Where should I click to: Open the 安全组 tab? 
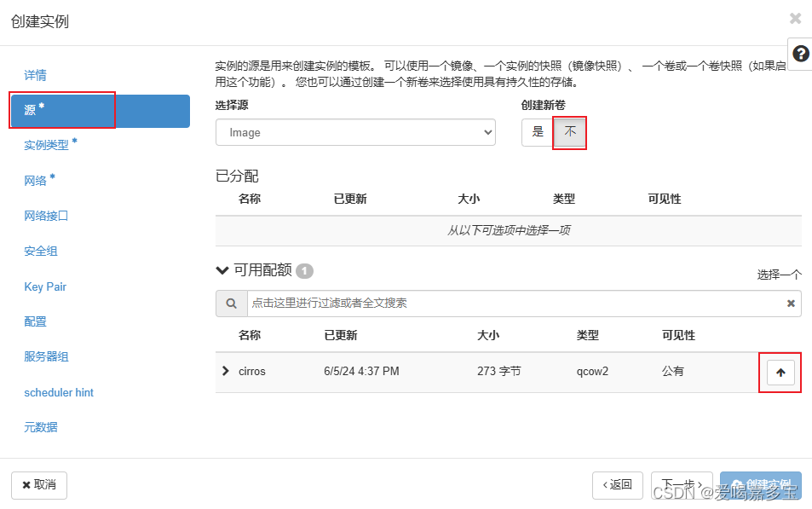click(x=40, y=251)
